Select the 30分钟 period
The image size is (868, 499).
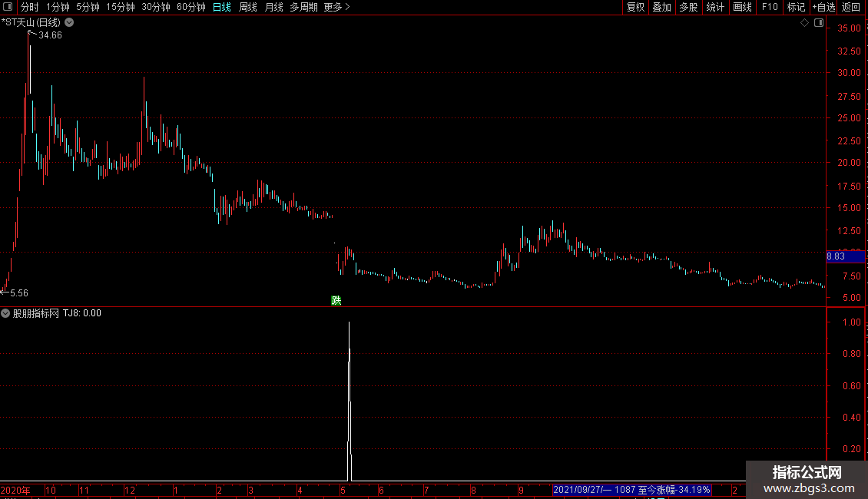[x=156, y=7]
